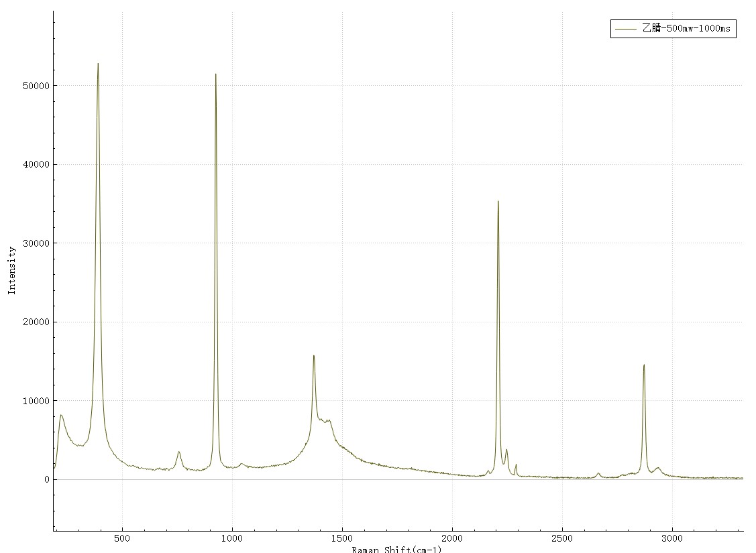Click the 0 y-axis tick label

click(46, 480)
